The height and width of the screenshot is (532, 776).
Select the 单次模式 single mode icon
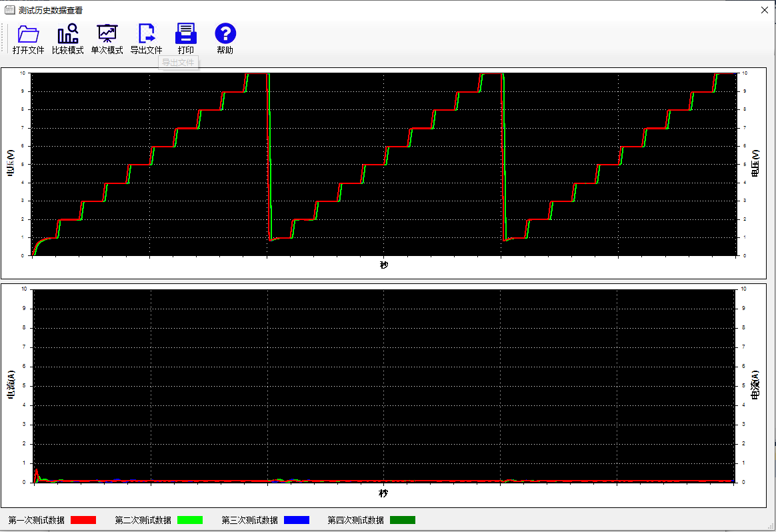(107, 34)
